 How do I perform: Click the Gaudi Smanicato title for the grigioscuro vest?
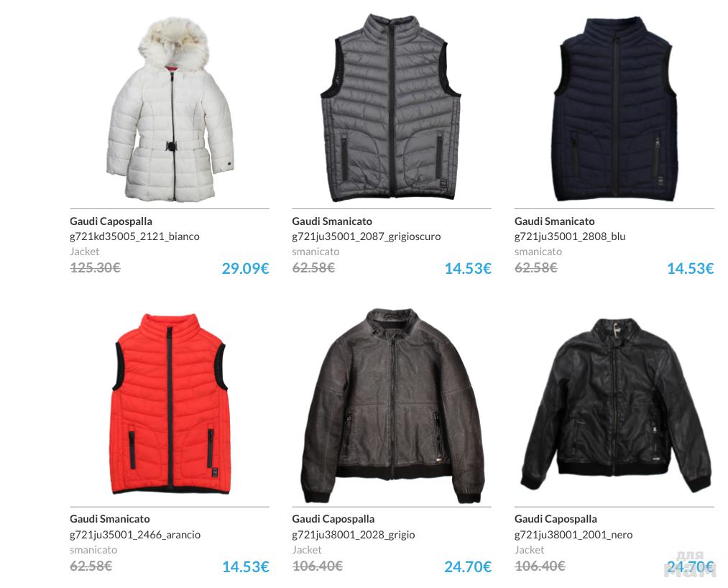pyautogui.click(x=332, y=221)
